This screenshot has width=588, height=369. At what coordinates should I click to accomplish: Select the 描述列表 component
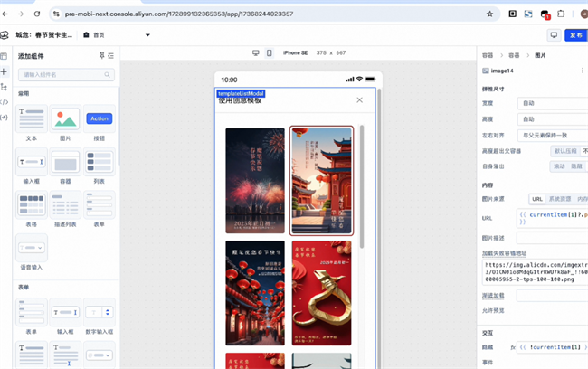(x=65, y=209)
